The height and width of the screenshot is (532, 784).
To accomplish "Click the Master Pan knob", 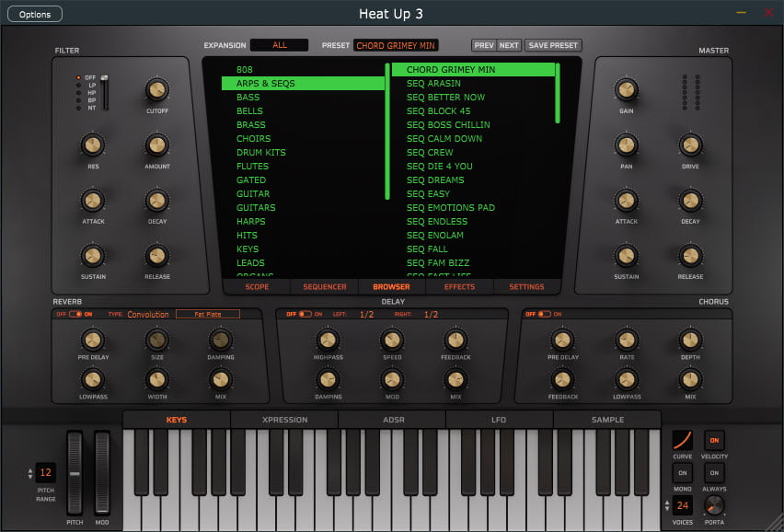I will point(626,145).
